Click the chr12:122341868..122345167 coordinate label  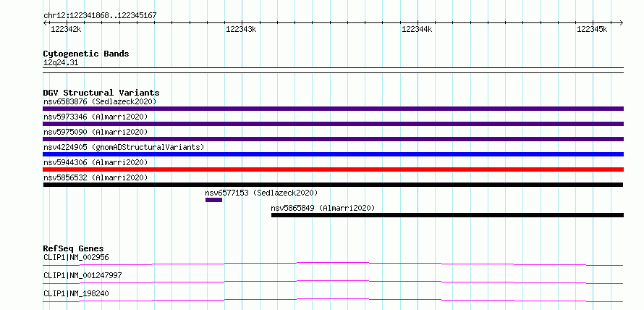click(x=100, y=16)
